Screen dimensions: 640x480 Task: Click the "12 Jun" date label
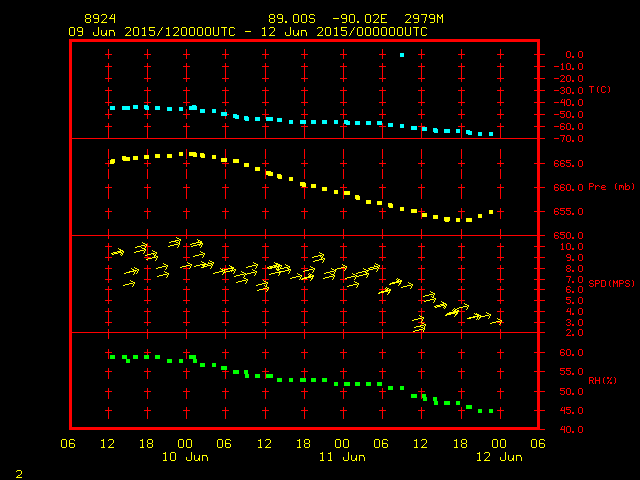point(499,457)
